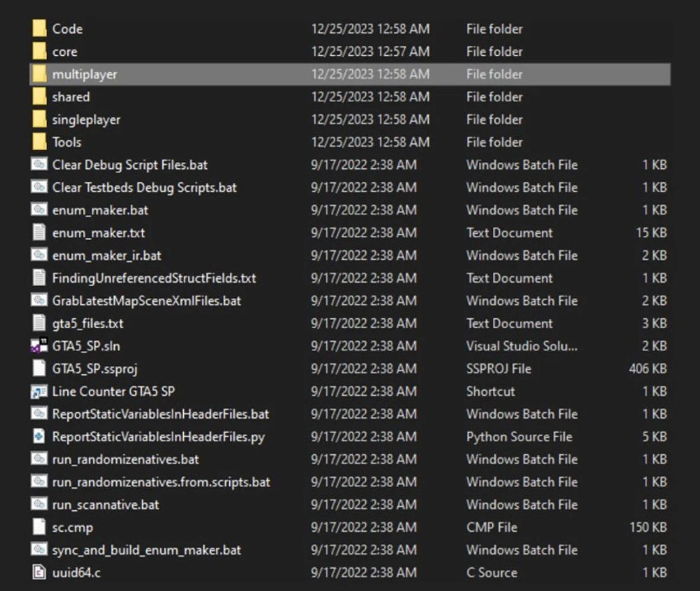
Task: Select the file name gta5_files.txt
Action: click(88, 324)
